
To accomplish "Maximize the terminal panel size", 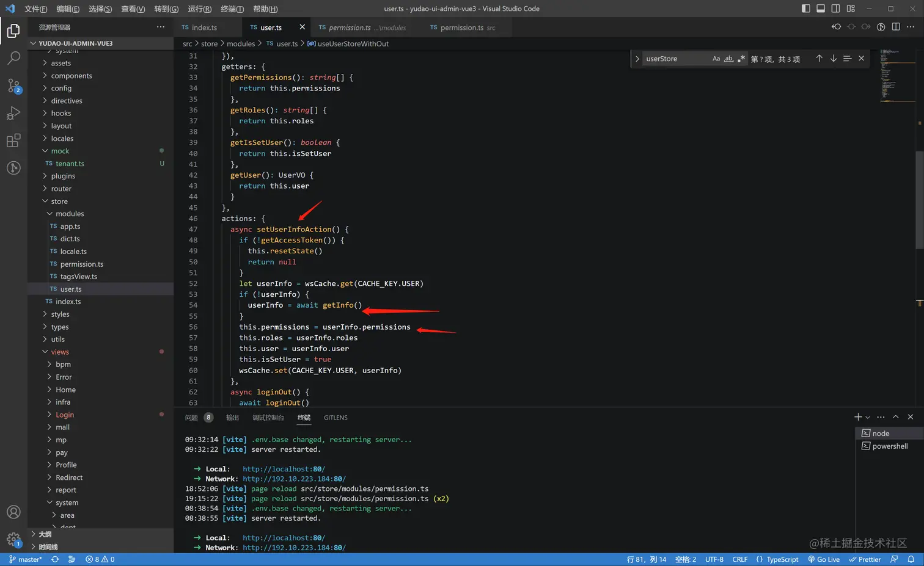I will click(x=895, y=417).
